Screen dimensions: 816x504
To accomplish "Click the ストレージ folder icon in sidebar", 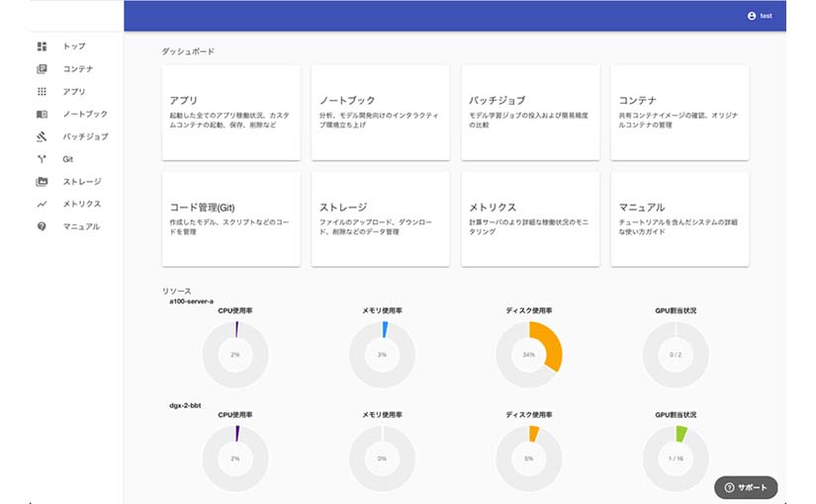I will coord(42,182).
